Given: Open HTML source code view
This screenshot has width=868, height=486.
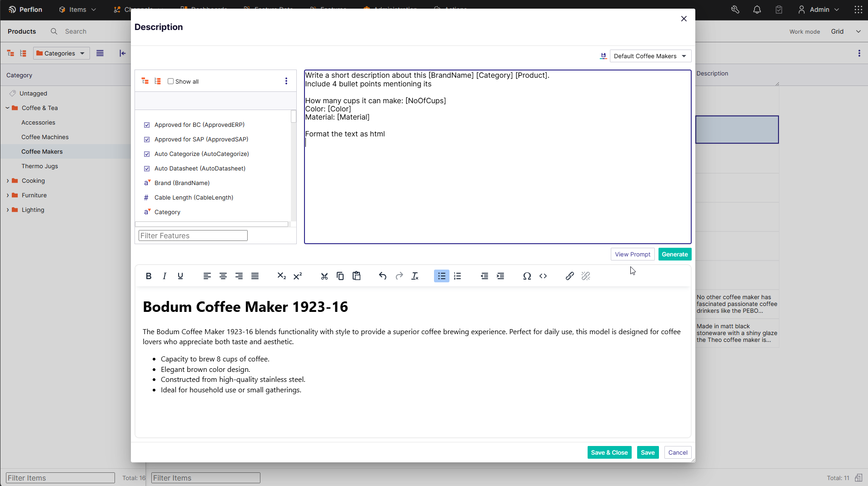Looking at the screenshot, I should (543, 276).
